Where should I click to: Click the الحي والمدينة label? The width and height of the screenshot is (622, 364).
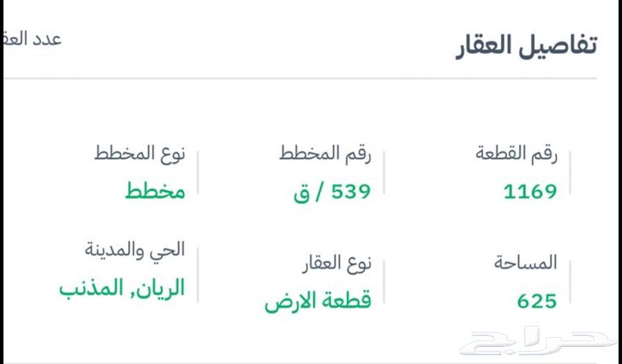[135, 250]
